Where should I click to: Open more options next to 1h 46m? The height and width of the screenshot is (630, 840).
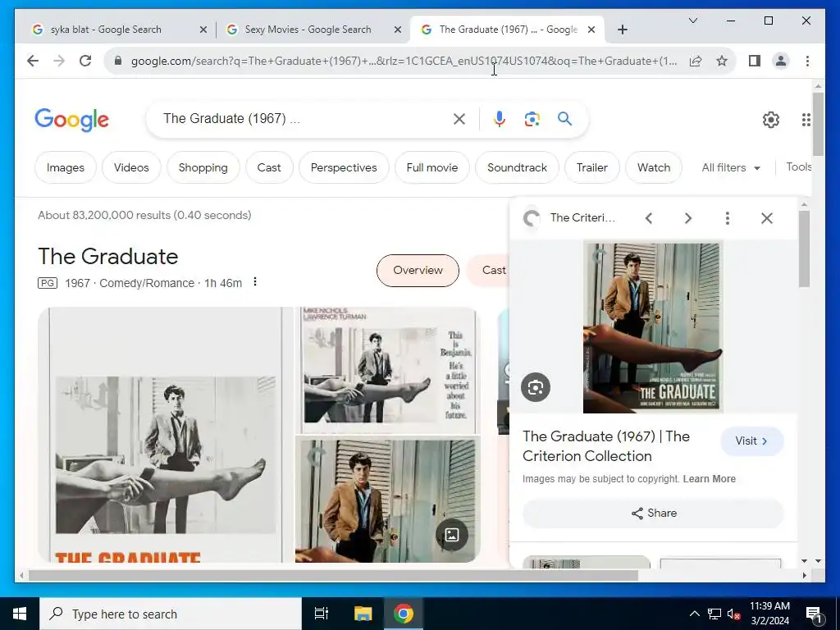255,282
